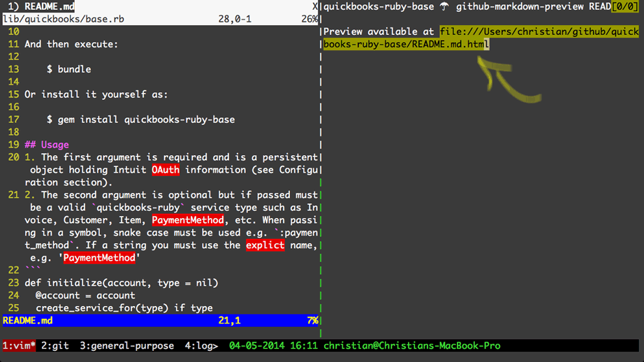Click the '$ bundle' line
The image size is (644, 362).
click(x=68, y=69)
